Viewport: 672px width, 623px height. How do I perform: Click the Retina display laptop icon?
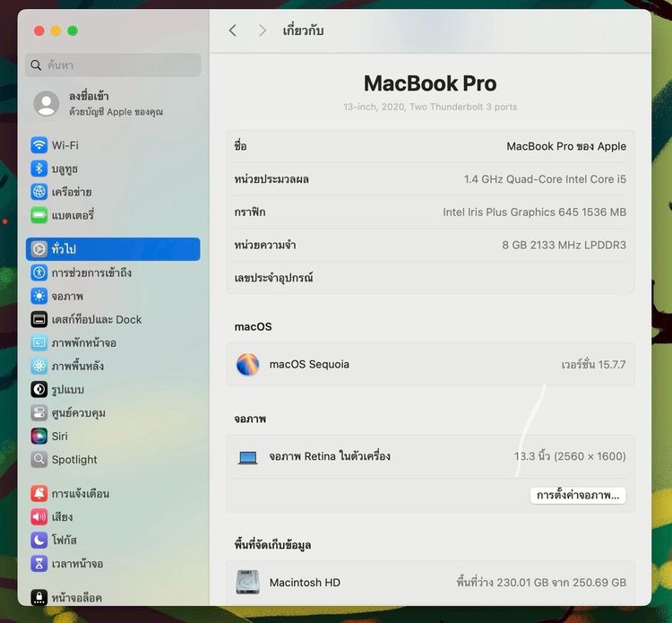(247, 457)
